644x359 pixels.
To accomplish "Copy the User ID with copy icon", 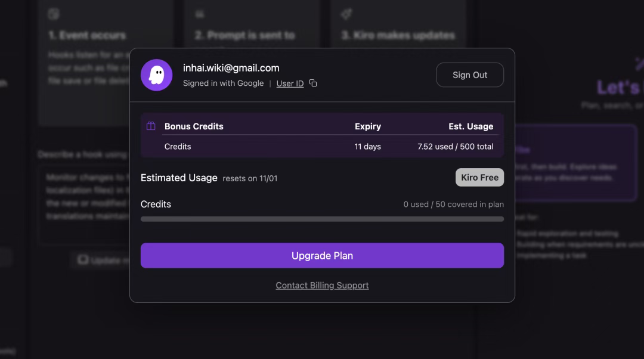I will point(313,83).
